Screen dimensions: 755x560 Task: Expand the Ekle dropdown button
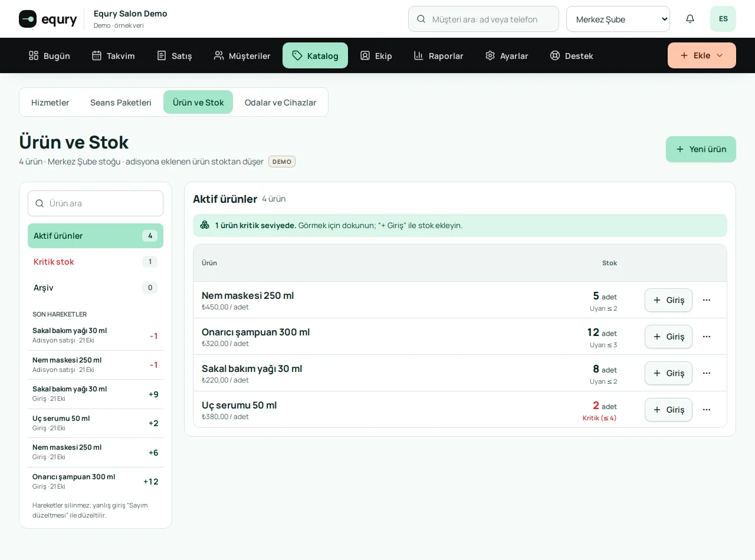click(x=702, y=55)
